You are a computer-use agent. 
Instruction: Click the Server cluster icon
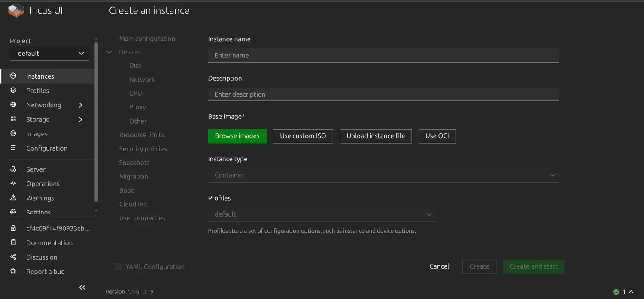coord(13,169)
